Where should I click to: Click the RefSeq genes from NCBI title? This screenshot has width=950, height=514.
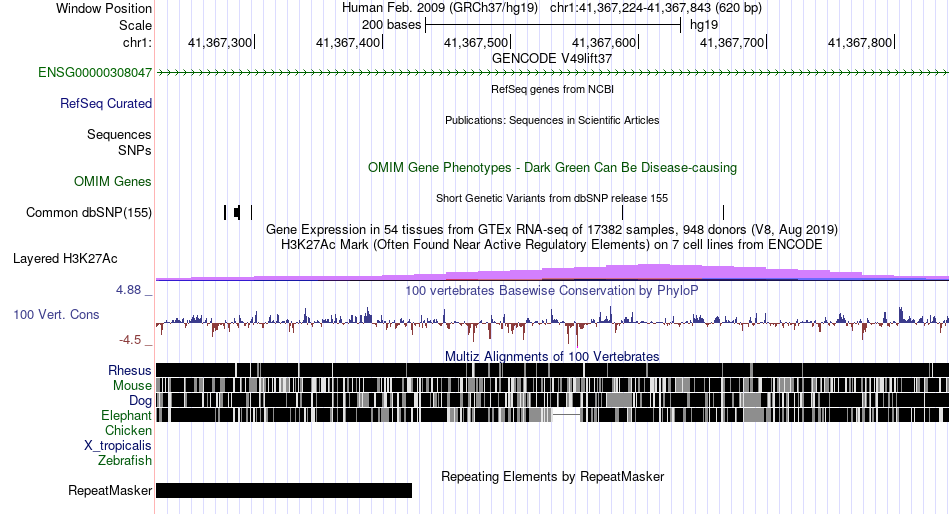552,89
